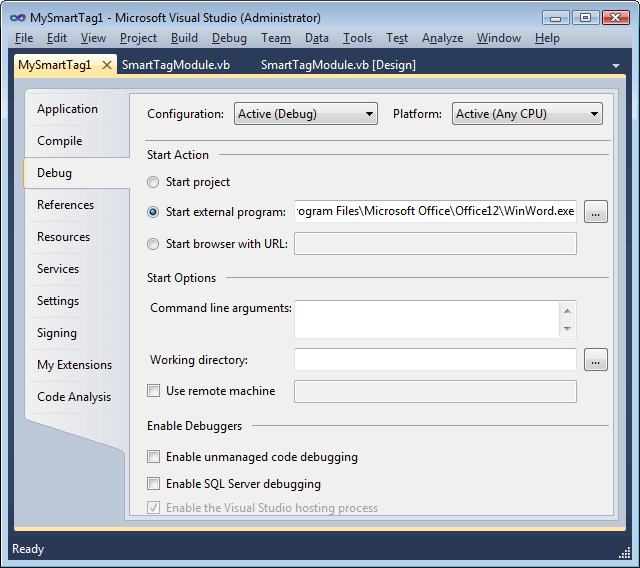
Task: Select the Start external program radio button
Action: click(153, 212)
